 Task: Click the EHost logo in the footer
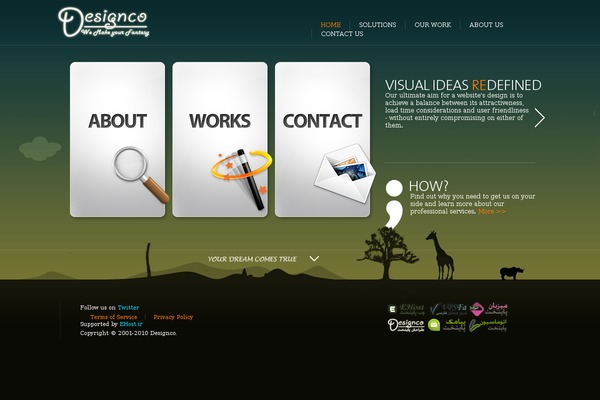pos(406,309)
